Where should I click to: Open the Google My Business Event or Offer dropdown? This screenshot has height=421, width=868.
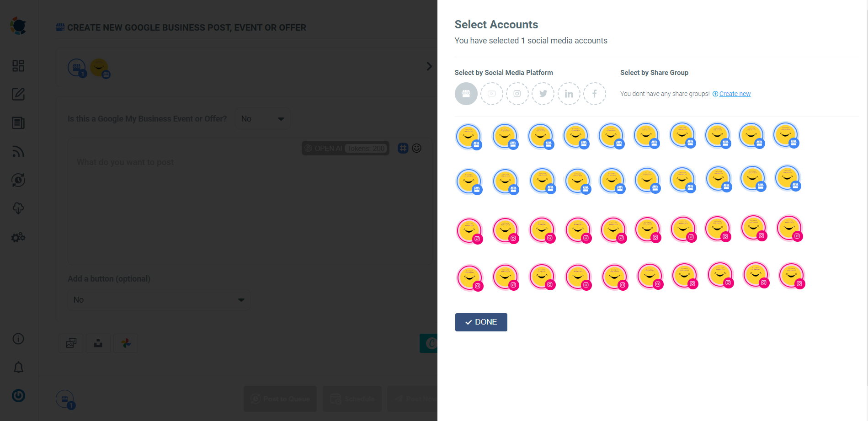click(263, 118)
